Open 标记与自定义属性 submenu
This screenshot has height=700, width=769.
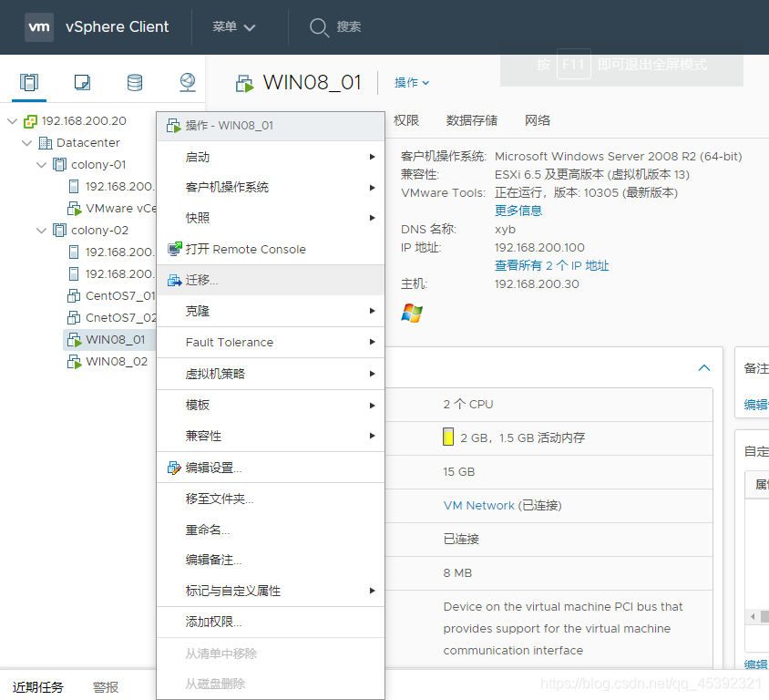click(x=271, y=592)
